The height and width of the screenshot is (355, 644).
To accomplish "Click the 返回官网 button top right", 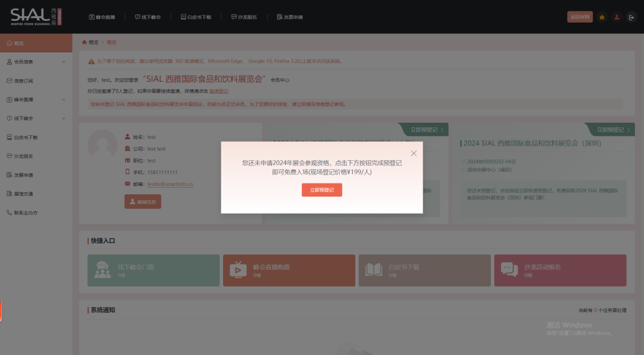I will click(578, 17).
